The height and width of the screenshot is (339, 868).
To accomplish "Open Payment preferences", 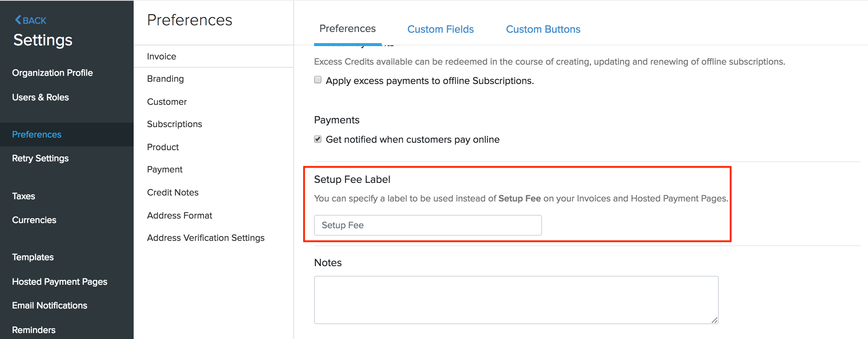I will pyautogui.click(x=164, y=169).
